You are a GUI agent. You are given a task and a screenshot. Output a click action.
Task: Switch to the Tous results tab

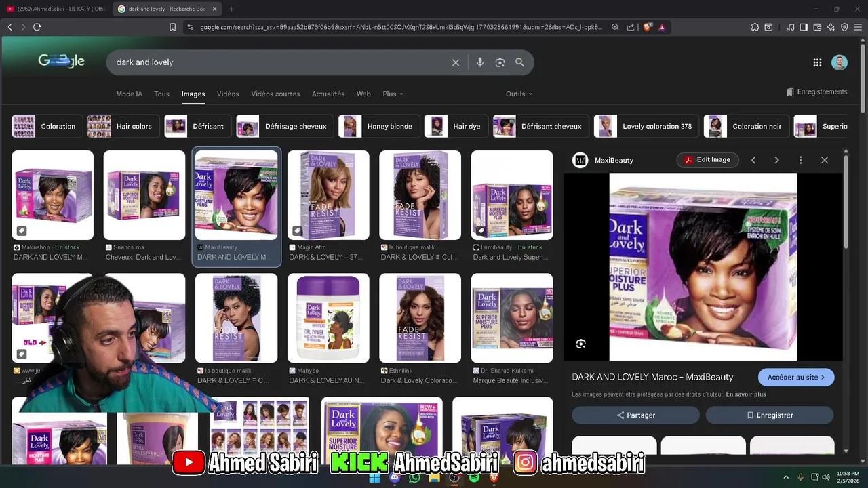(161, 94)
